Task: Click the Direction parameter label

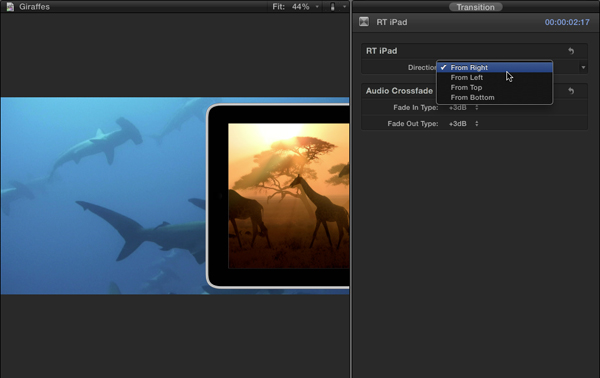Action: click(422, 67)
